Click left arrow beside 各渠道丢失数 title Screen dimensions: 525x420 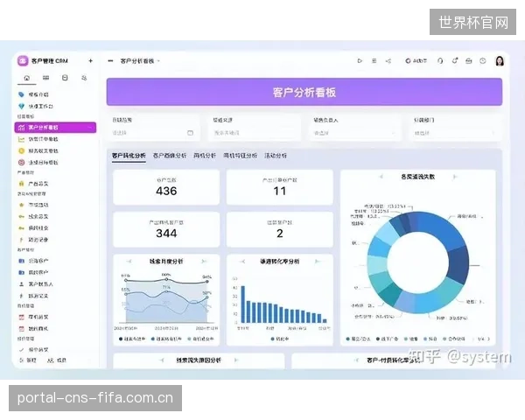coord(381,177)
